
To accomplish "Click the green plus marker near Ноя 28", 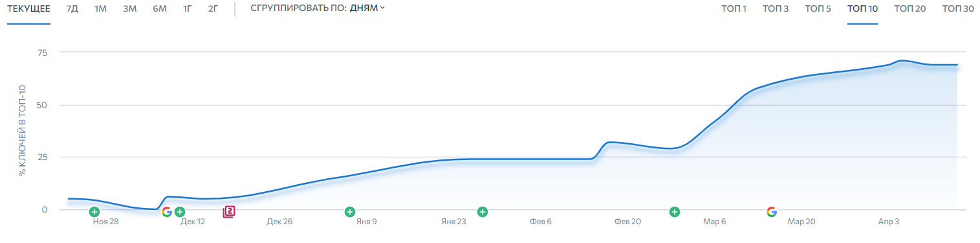I will 94,211.
